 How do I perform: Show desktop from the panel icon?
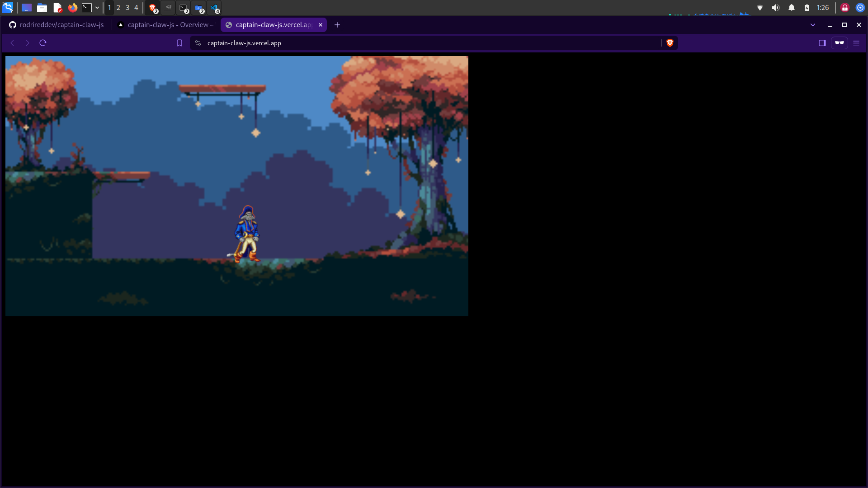point(27,8)
